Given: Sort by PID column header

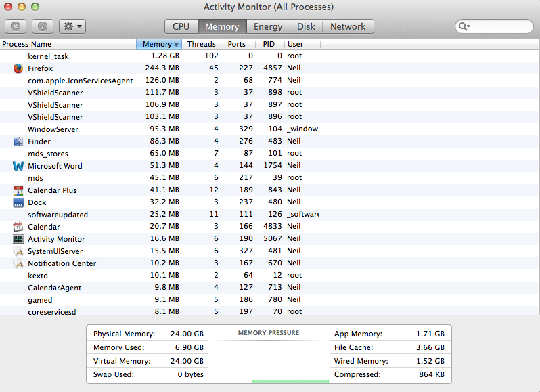Looking at the screenshot, I should (269, 44).
